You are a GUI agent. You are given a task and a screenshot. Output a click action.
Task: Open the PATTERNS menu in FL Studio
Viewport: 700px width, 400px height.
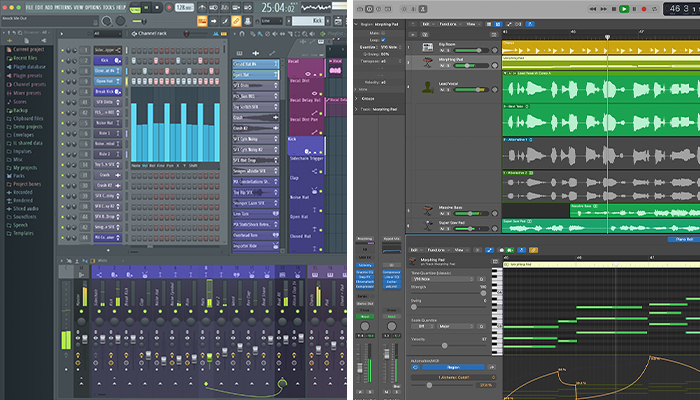tap(62, 7)
